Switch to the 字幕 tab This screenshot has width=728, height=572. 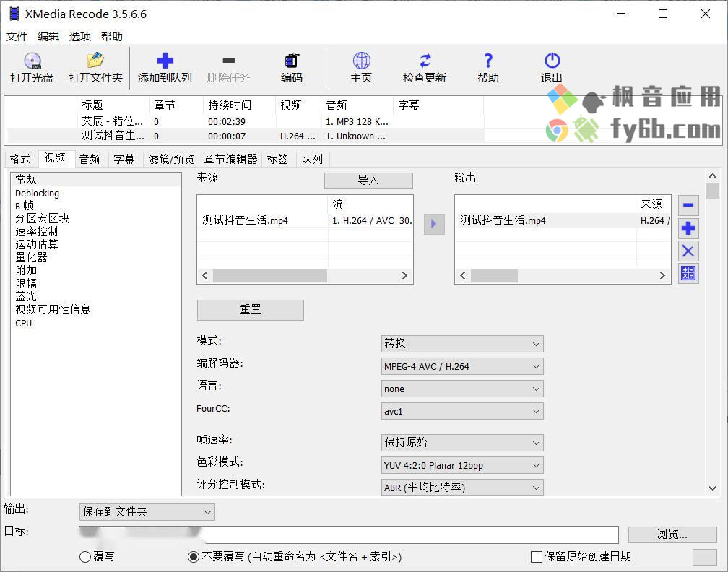click(x=124, y=159)
